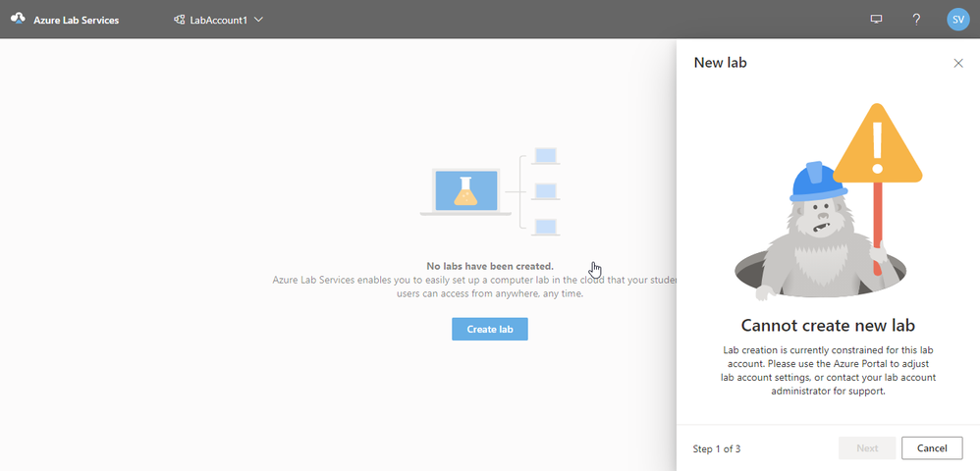Viewport: 980px width, 471px height.
Task: Expand the LabAccount1 dropdown chevron
Action: [x=259, y=20]
